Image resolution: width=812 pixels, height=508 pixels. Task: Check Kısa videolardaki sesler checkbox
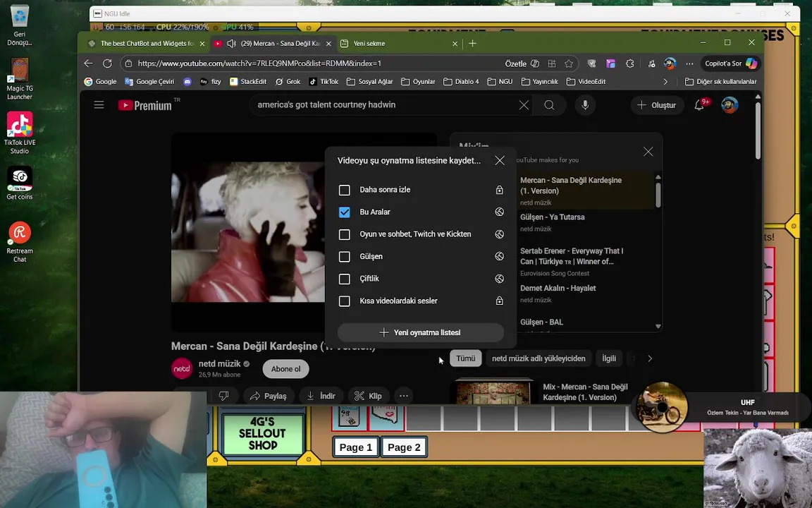coord(345,301)
